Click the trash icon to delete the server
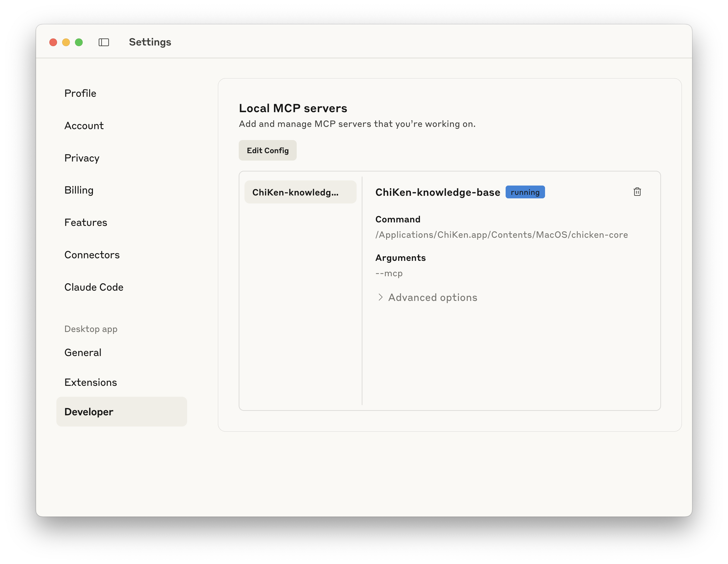The height and width of the screenshot is (564, 728). (x=637, y=192)
